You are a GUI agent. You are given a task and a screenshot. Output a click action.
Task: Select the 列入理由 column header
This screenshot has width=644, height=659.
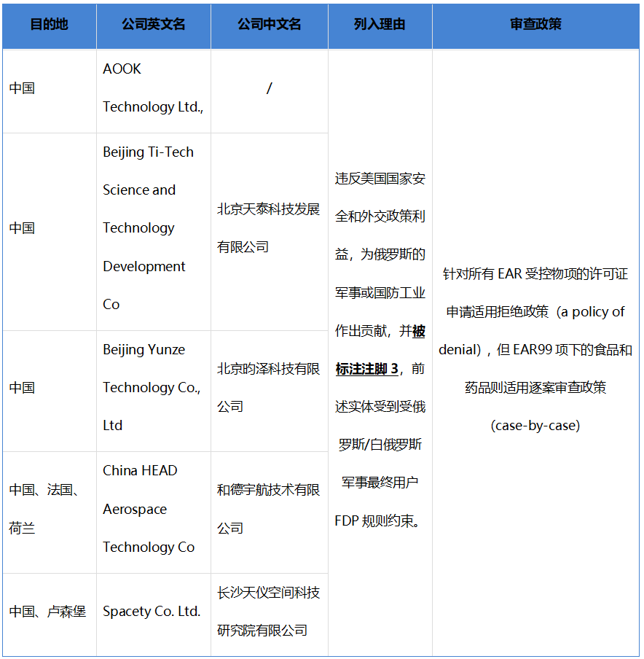pyautogui.click(x=380, y=24)
